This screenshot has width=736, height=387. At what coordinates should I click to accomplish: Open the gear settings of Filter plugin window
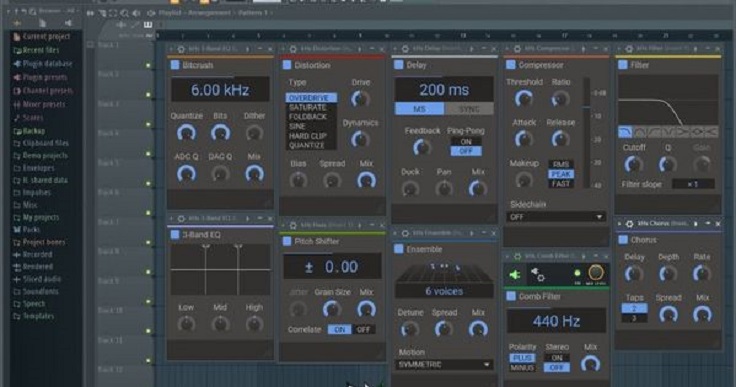click(x=629, y=49)
